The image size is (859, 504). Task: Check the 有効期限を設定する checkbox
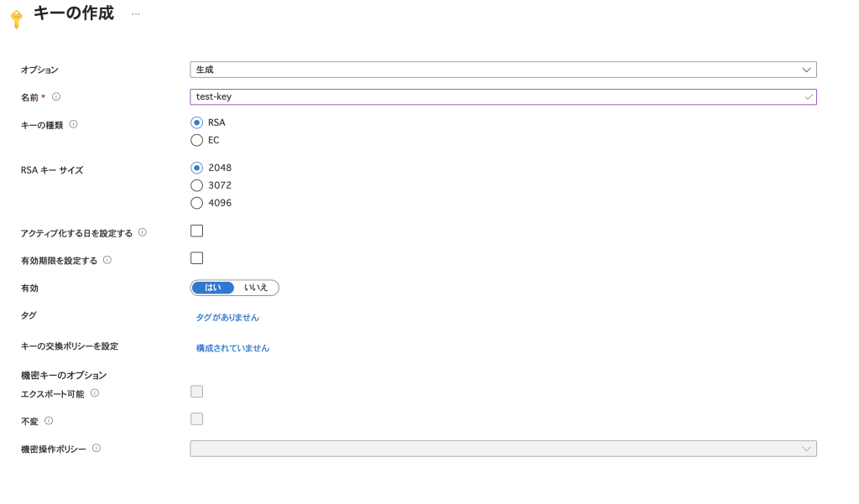click(x=197, y=258)
